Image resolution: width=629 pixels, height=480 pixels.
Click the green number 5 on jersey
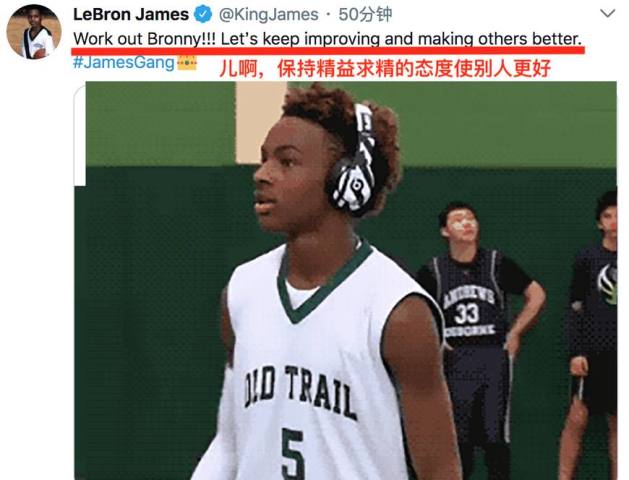click(294, 453)
